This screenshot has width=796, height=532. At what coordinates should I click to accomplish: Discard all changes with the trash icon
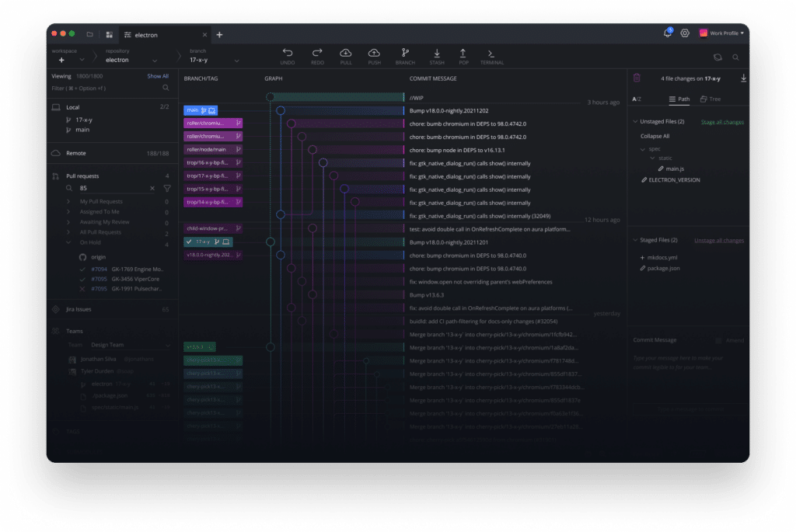[x=637, y=78]
